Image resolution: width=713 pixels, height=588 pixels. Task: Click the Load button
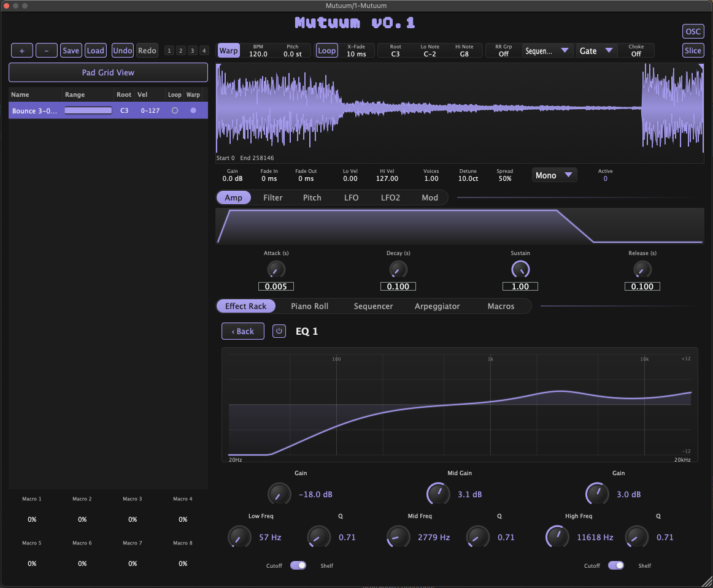(x=96, y=50)
